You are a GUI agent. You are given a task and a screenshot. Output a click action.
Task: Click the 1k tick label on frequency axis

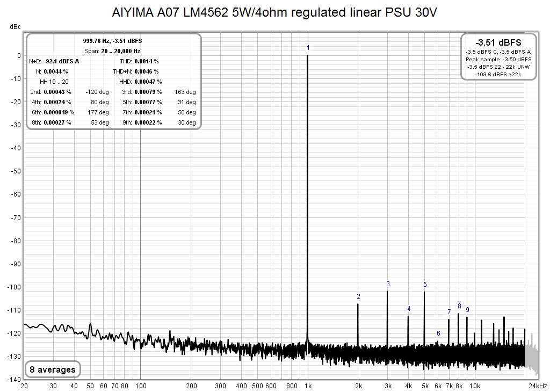[x=308, y=386]
